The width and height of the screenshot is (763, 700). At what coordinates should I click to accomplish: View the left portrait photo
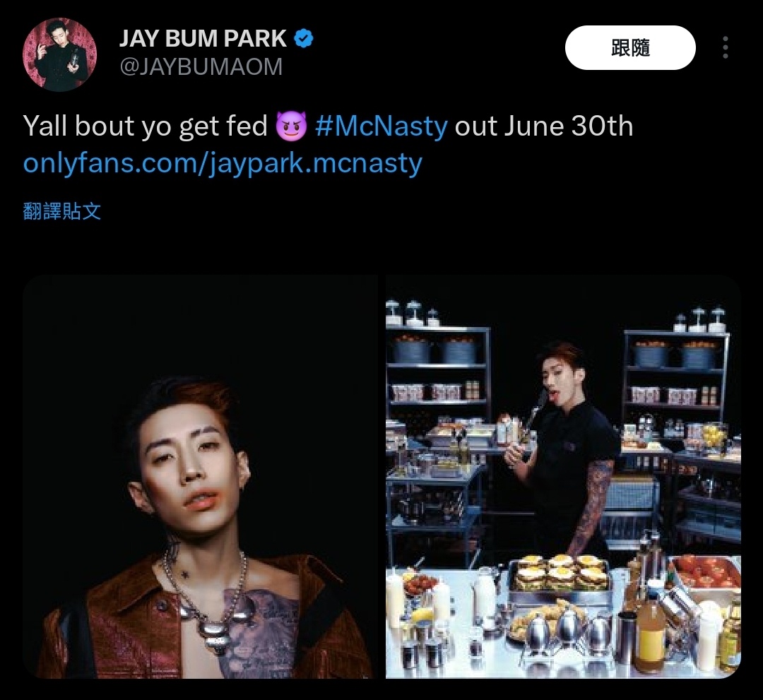pos(200,477)
